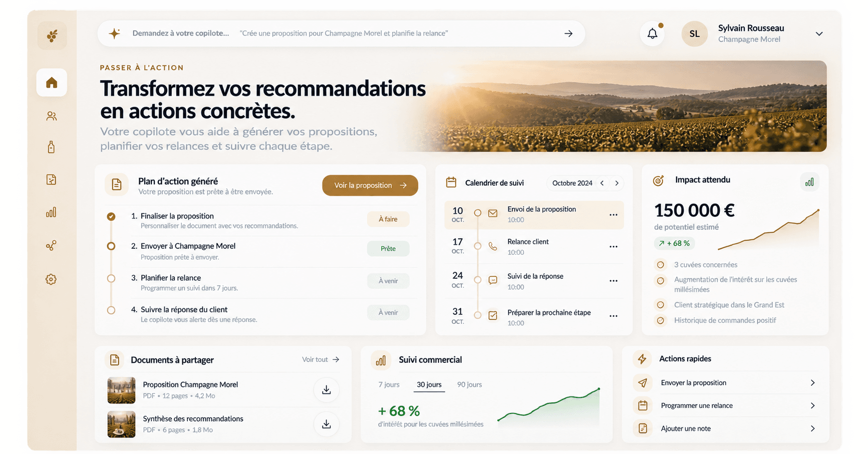Open the chart icon in the Impact attendu card
This screenshot has height=454, width=868.
pos(809,182)
